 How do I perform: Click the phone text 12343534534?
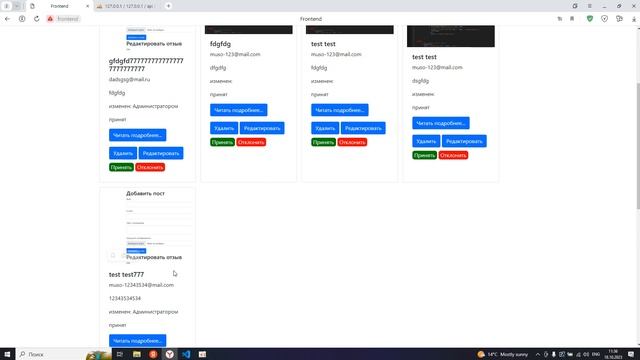point(125,299)
